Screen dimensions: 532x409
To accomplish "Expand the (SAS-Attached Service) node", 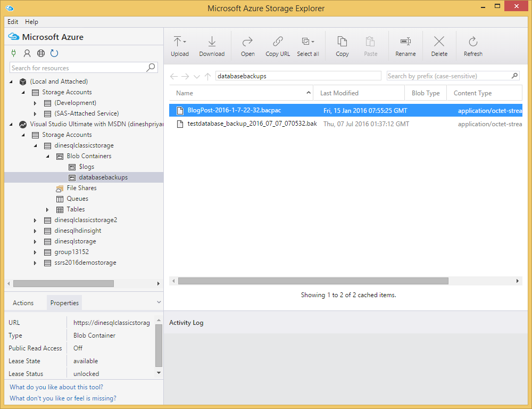I will [x=35, y=113].
